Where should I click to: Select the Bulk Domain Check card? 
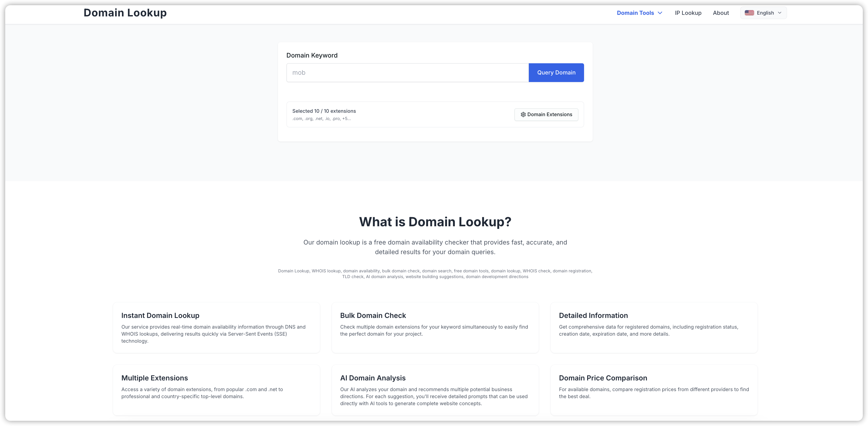coord(435,327)
